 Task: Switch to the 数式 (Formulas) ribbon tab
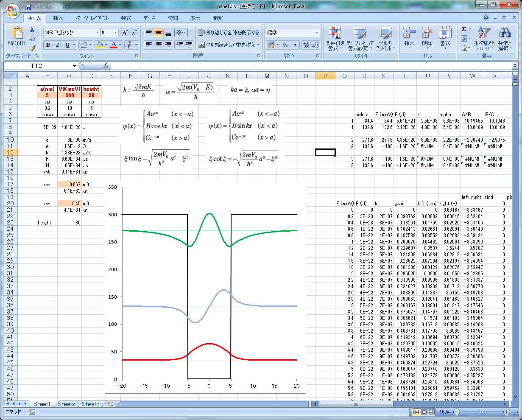pos(126,18)
